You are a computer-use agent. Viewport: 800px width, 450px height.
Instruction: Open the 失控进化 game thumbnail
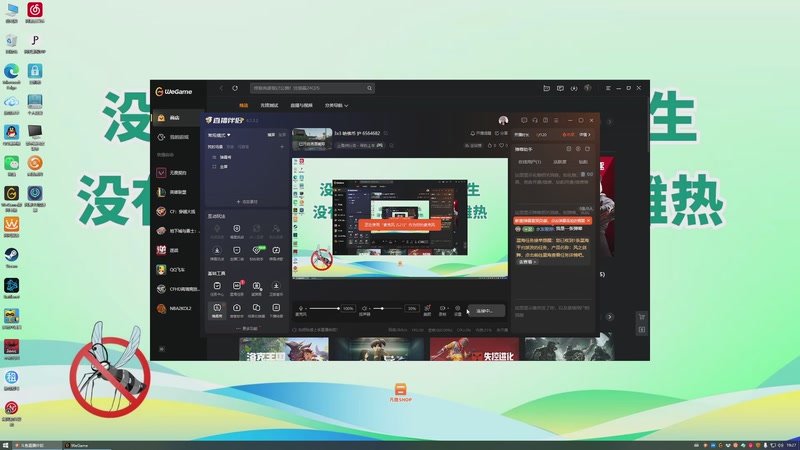(474, 349)
